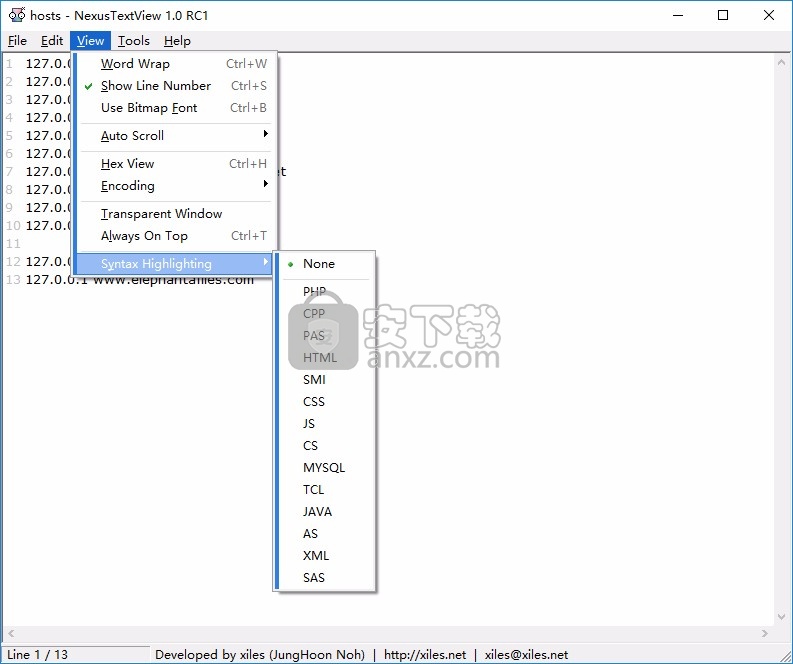Select JS syntax highlighting
The image size is (793, 664).
[327, 424]
